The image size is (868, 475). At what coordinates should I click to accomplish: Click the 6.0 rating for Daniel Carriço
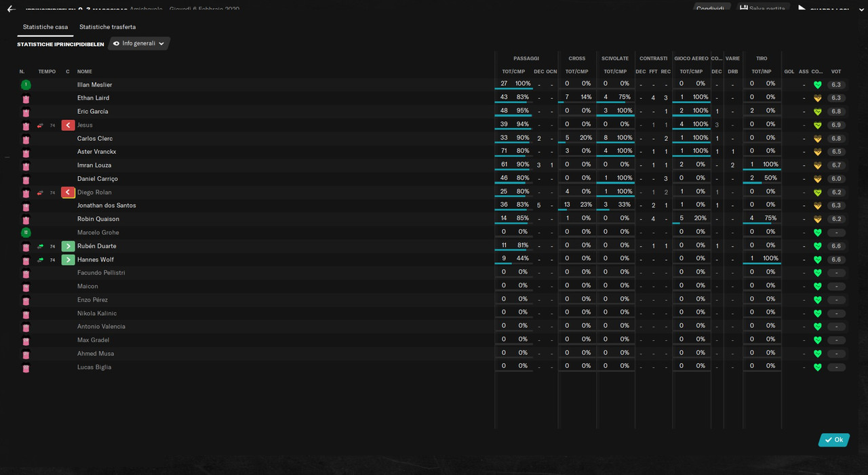(x=836, y=179)
